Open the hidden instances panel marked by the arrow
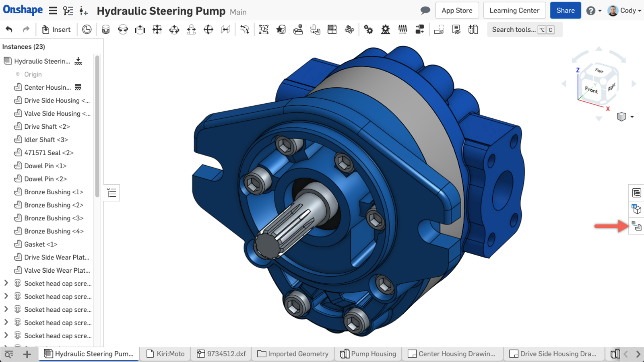Viewport: 644px width, 362px height. (636, 226)
